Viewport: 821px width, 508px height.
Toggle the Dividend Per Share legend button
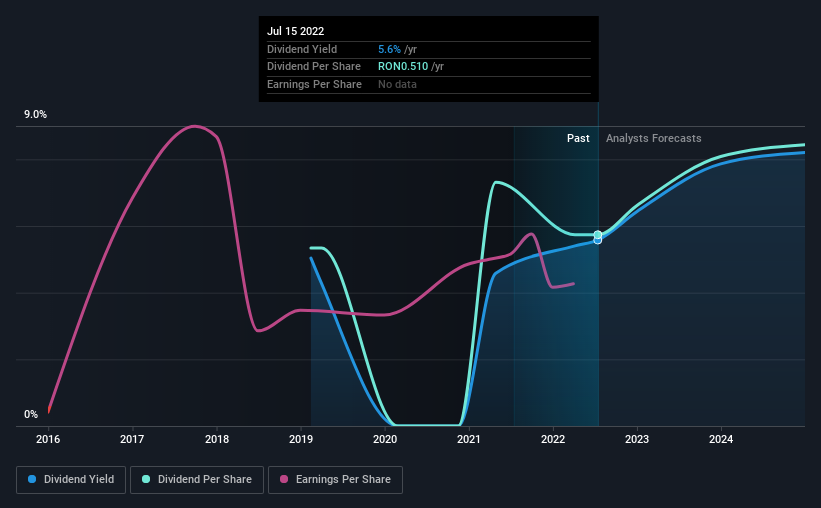coord(197,480)
